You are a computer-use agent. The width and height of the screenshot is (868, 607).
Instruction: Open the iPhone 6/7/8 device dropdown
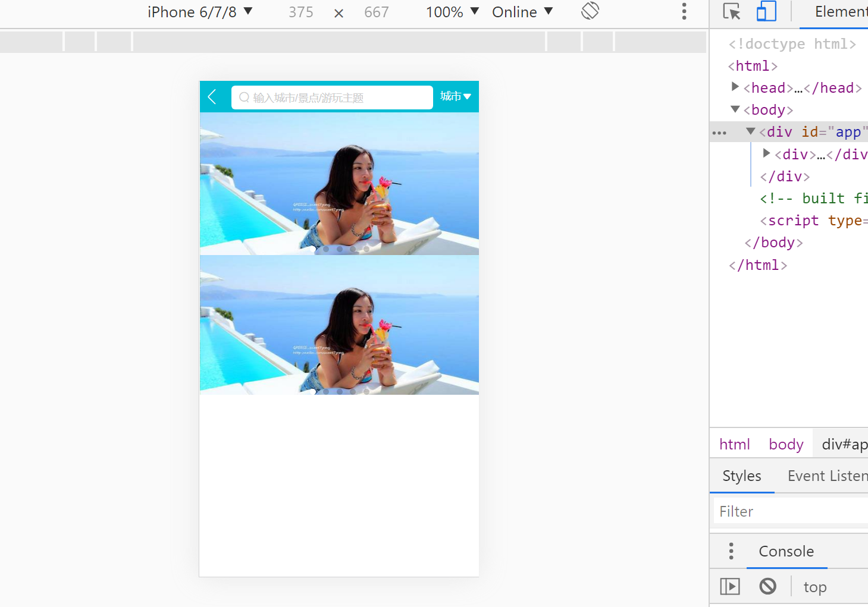pos(200,12)
